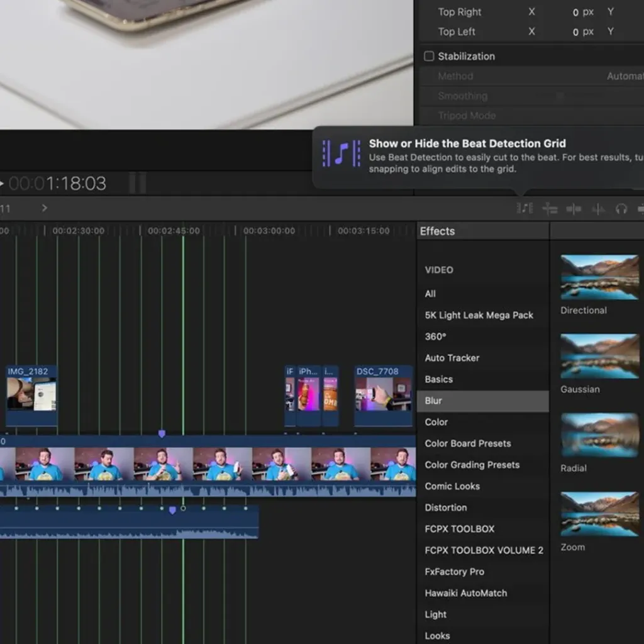Screen dimensions: 644x644
Task: Click the purple marker on the primary storyline
Action: pyautogui.click(x=162, y=434)
